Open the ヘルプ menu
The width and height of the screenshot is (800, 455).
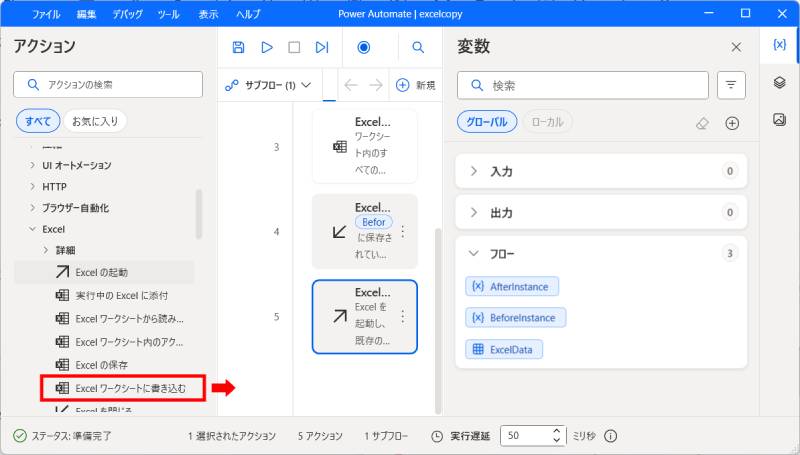[x=248, y=14]
